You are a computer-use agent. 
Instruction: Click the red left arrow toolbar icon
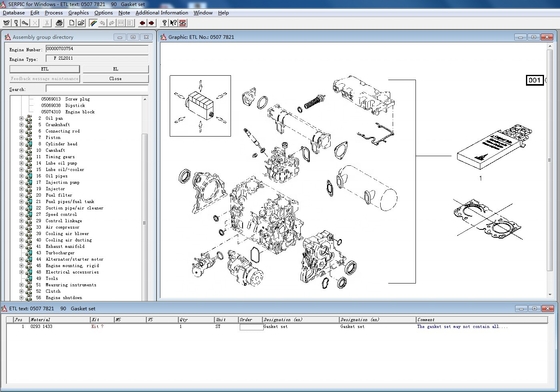coord(142,23)
